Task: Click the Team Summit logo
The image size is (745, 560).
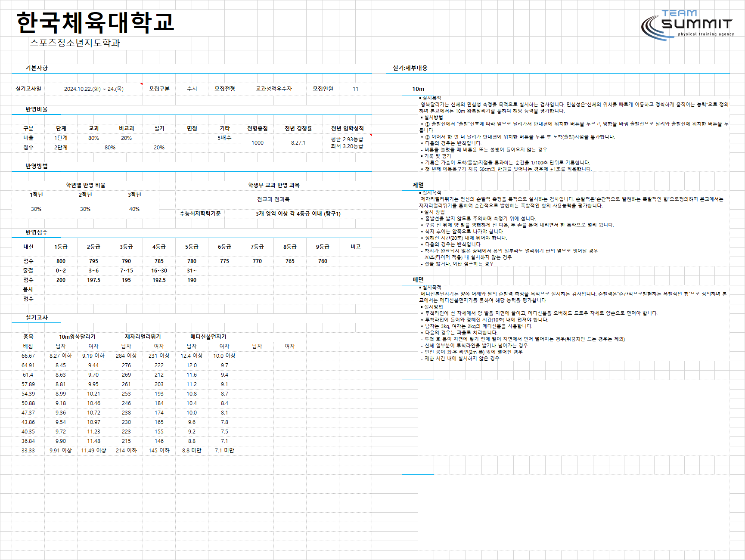Action: click(687, 25)
